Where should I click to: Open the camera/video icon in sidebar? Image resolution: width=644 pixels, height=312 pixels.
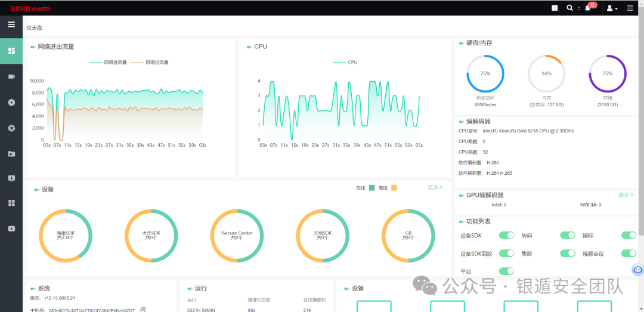click(x=11, y=77)
